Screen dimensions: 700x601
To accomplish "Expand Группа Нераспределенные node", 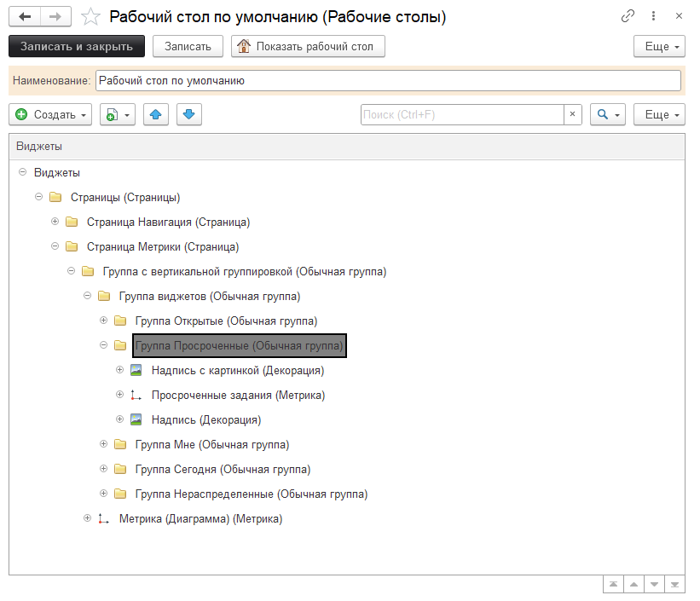I will click(x=104, y=494).
